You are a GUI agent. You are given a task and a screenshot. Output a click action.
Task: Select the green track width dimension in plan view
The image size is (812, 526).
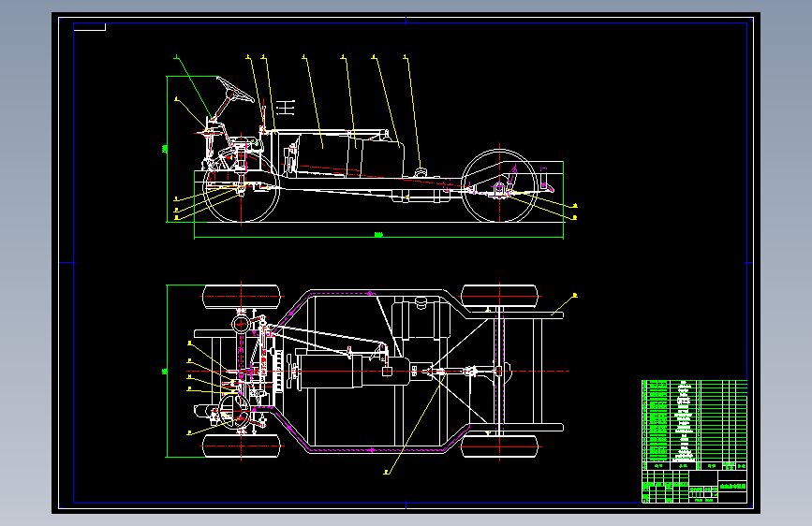(x=167, y=372)
